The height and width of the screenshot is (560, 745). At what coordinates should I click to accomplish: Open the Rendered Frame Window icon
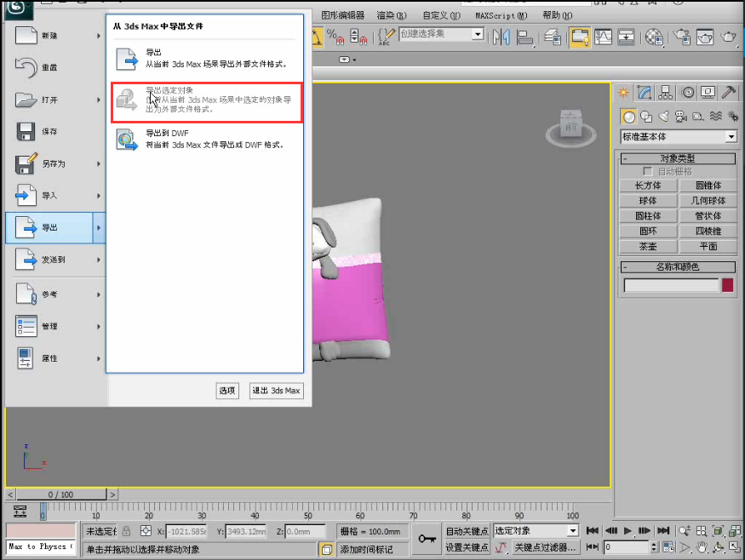pos(705,37)
